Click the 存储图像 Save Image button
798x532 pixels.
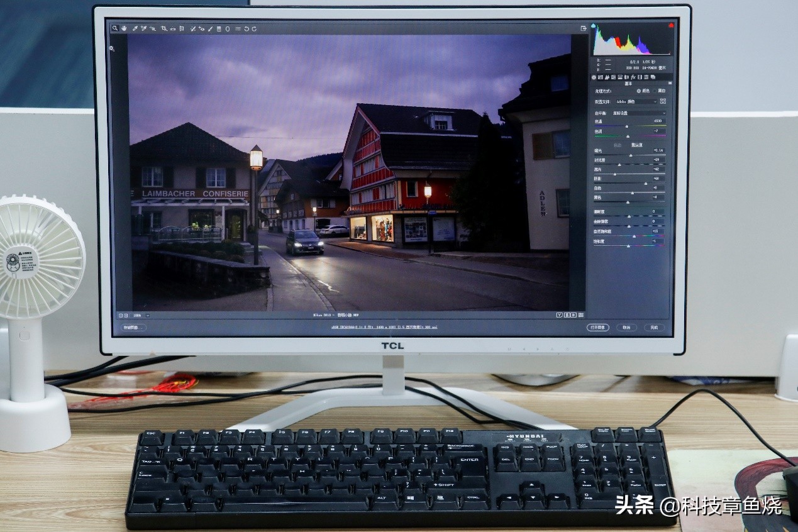coord(133,328)
